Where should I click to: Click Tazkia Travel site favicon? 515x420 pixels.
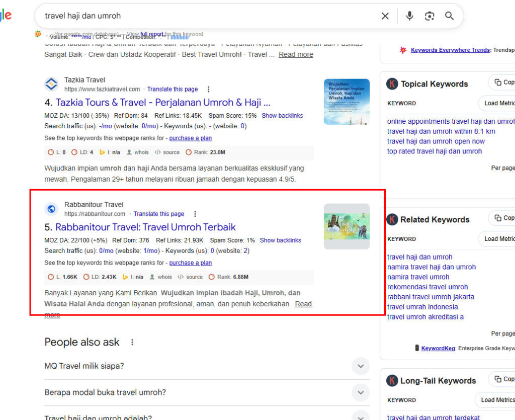pos(51,84)
